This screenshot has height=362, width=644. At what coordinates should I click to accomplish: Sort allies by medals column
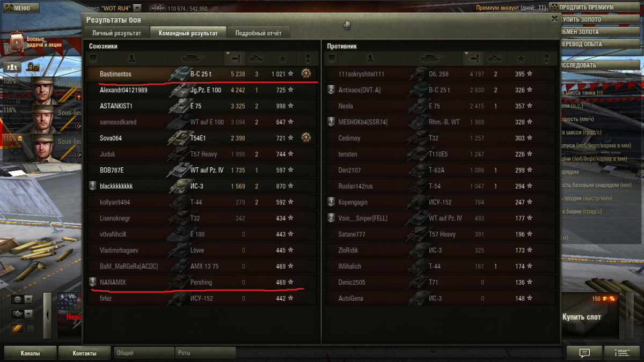308,58
